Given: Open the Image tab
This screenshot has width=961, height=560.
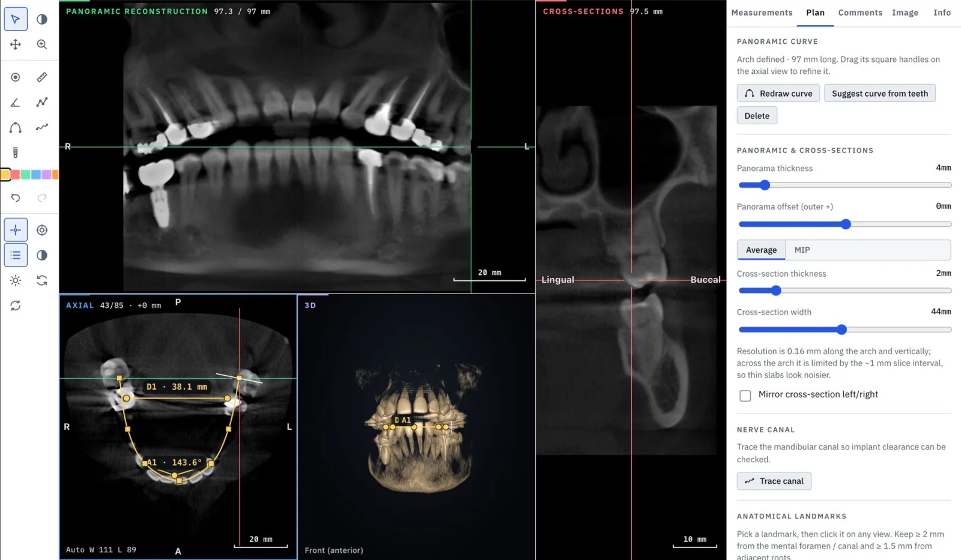Looking at the screenshot, I should tap(905, 13).
